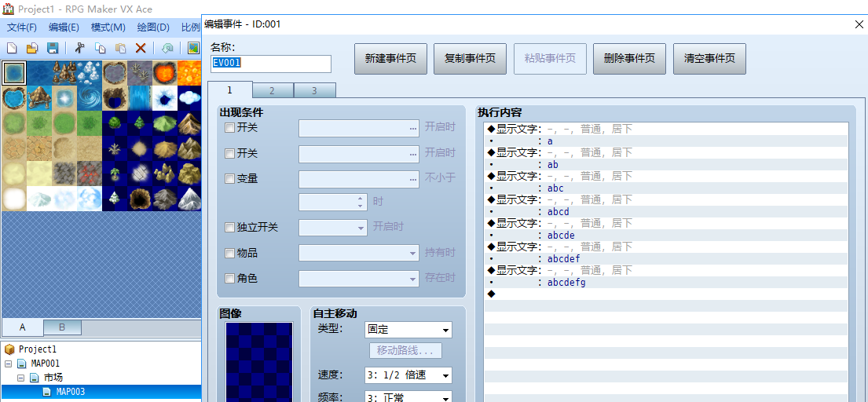Click the 名称 field containing EV001
This screenshot has height=402, width=868.
271,64
